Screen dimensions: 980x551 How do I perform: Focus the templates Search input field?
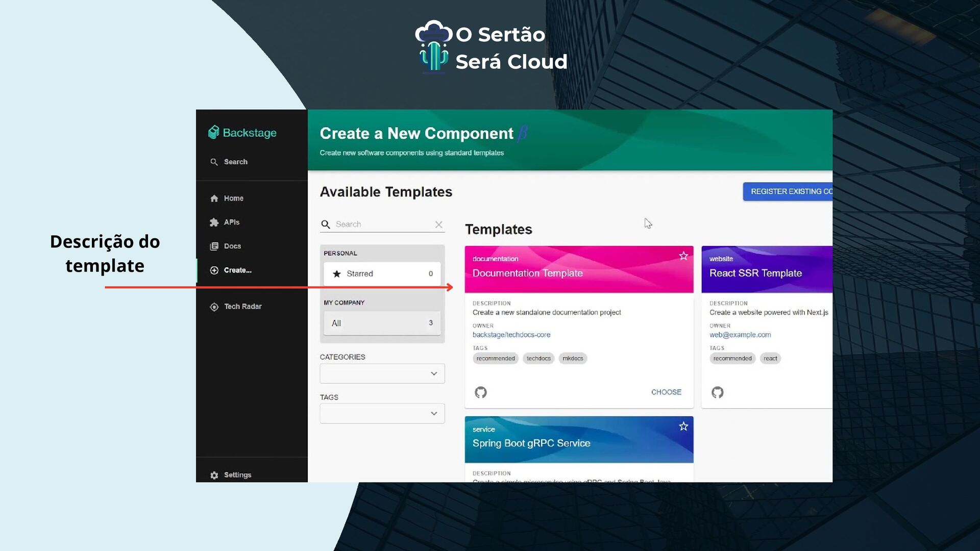tap(383, 224)
